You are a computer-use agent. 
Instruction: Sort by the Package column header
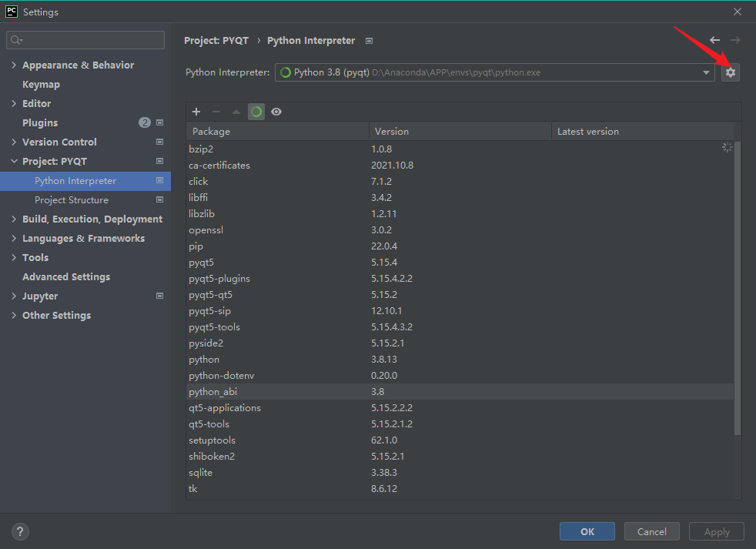(278, 131)
